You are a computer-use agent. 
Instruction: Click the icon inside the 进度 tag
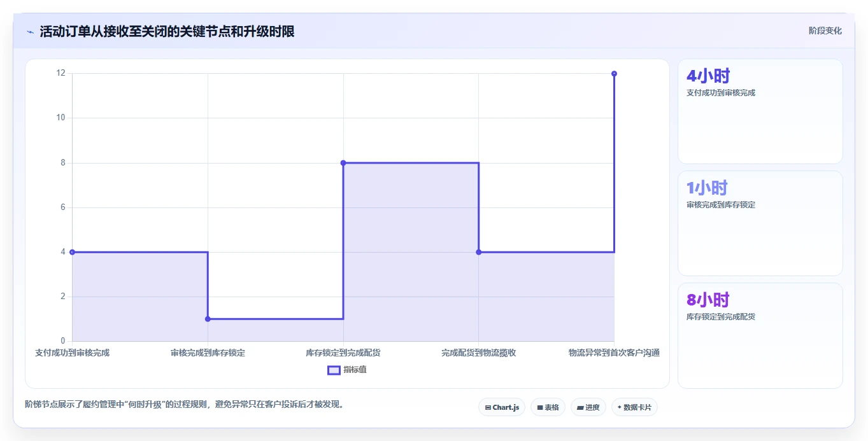(580, 407)
